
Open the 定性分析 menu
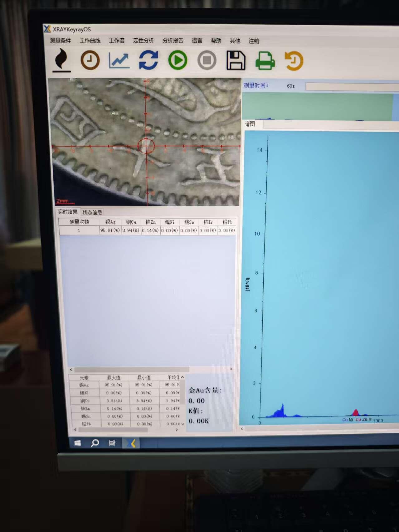(x=143, y=41)
